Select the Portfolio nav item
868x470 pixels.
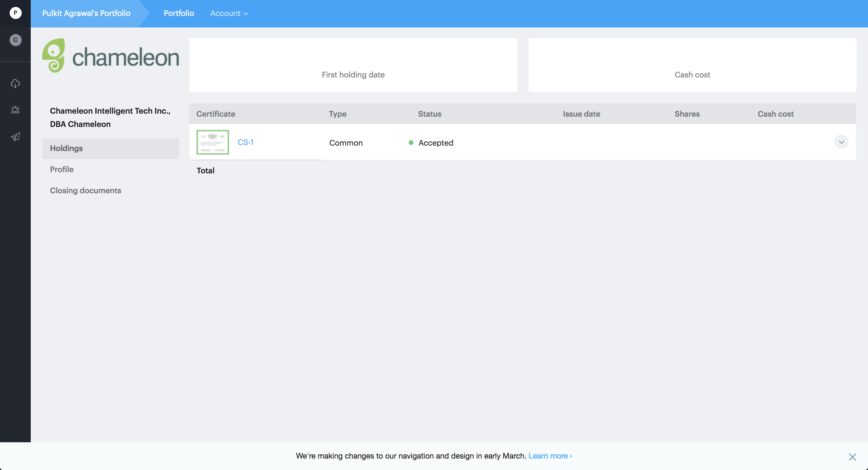pyautogui.click(x=179, y=13)
